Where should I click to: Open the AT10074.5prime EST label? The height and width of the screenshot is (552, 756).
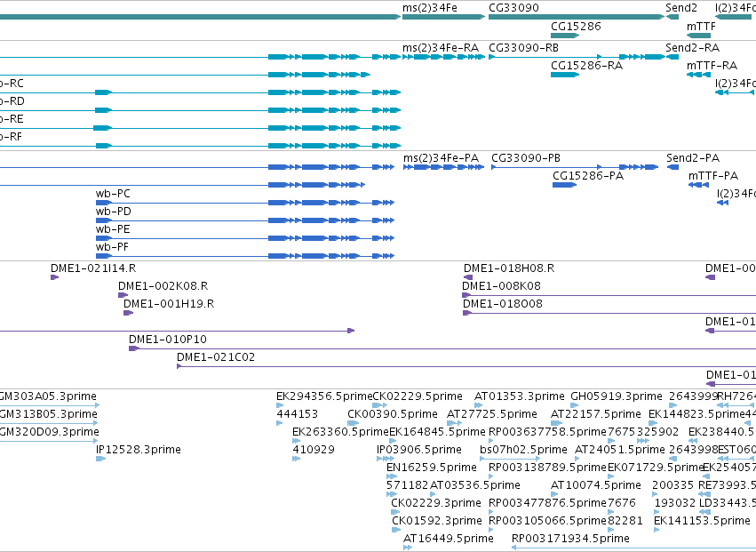tap(595, 485)
